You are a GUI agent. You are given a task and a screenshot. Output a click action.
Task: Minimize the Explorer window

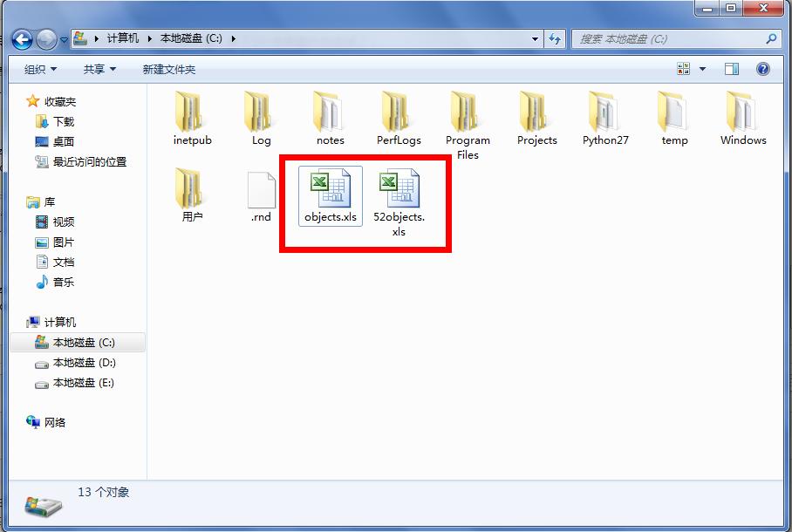tap(707, 8)
